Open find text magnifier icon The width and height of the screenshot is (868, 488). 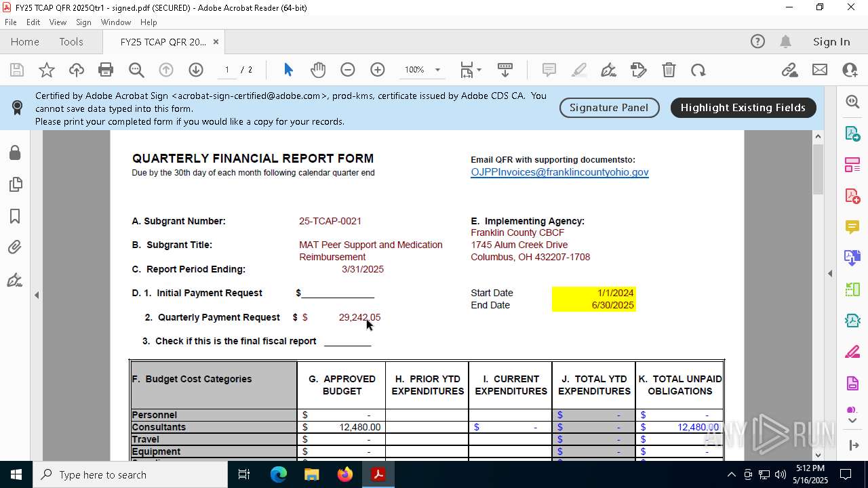(136, 70)
